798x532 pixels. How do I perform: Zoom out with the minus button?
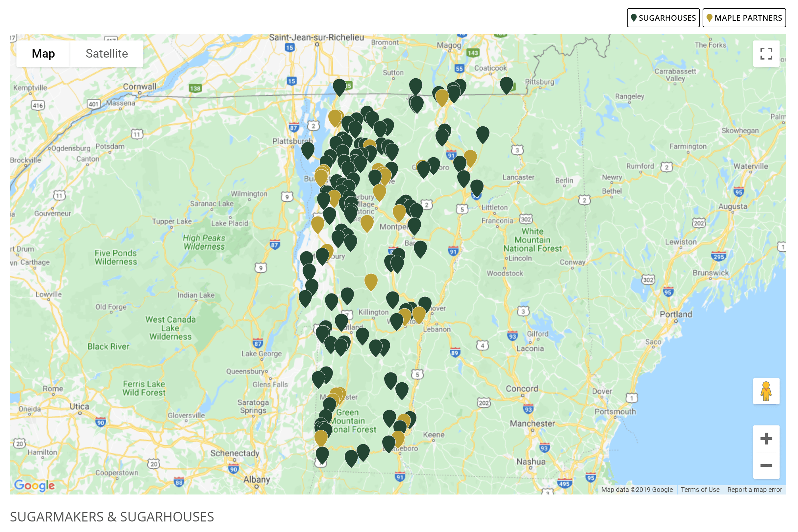766,465
